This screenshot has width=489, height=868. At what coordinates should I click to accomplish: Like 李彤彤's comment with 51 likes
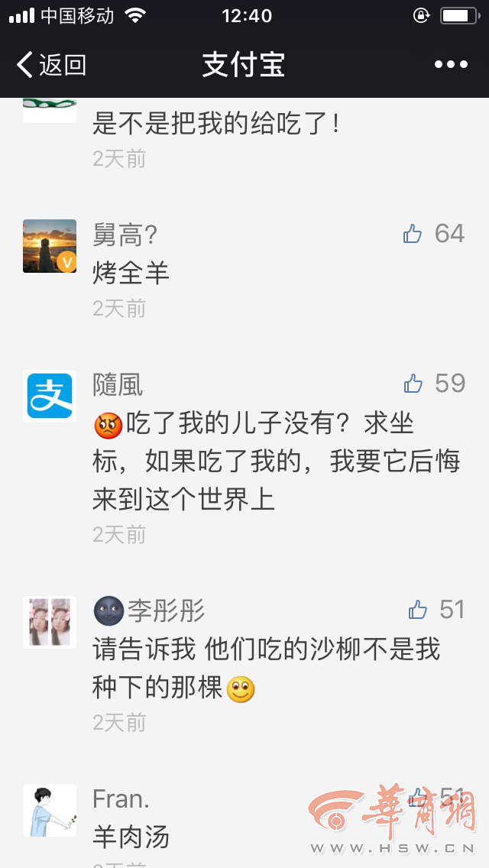(418, 610)
